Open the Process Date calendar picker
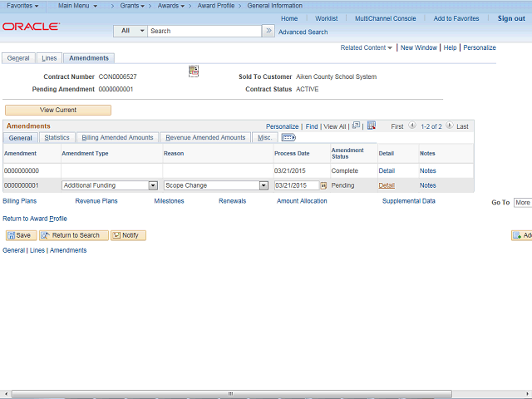Viewport: 532px width, 399px height. tap(323, 185)
